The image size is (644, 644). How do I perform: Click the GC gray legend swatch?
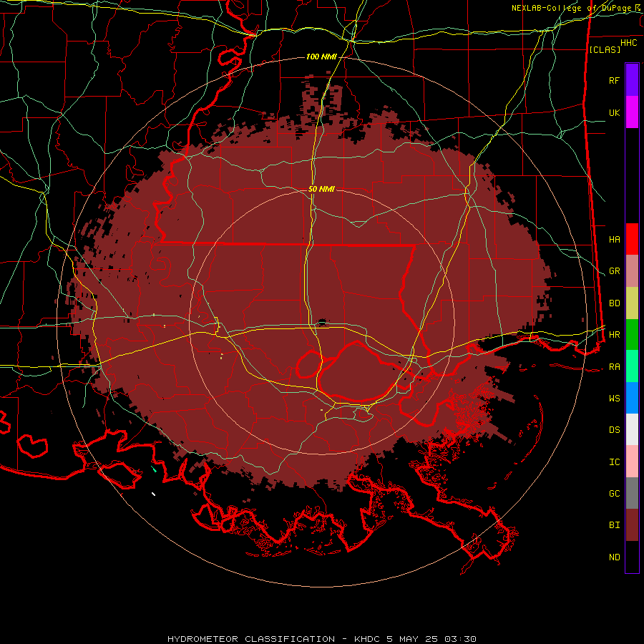[632, 493]
